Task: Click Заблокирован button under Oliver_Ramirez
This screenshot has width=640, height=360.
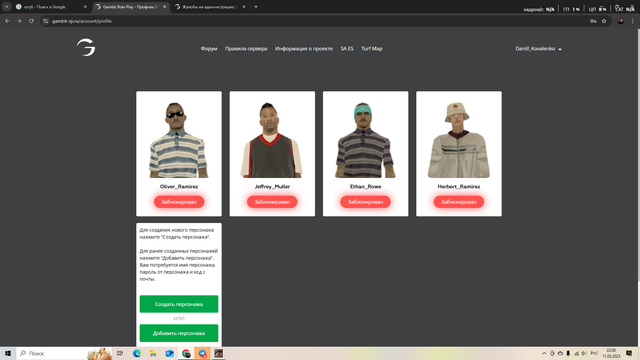Action: (x=179, y=202)
